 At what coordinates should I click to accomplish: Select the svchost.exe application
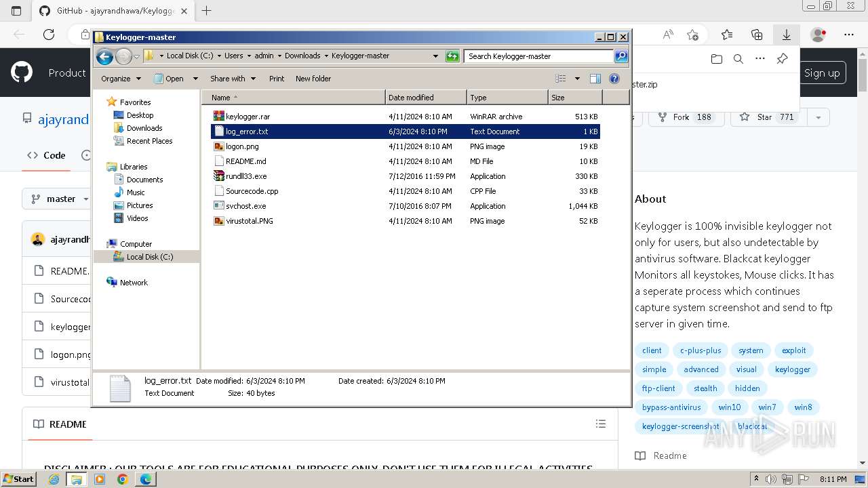(x=245, y=206)
